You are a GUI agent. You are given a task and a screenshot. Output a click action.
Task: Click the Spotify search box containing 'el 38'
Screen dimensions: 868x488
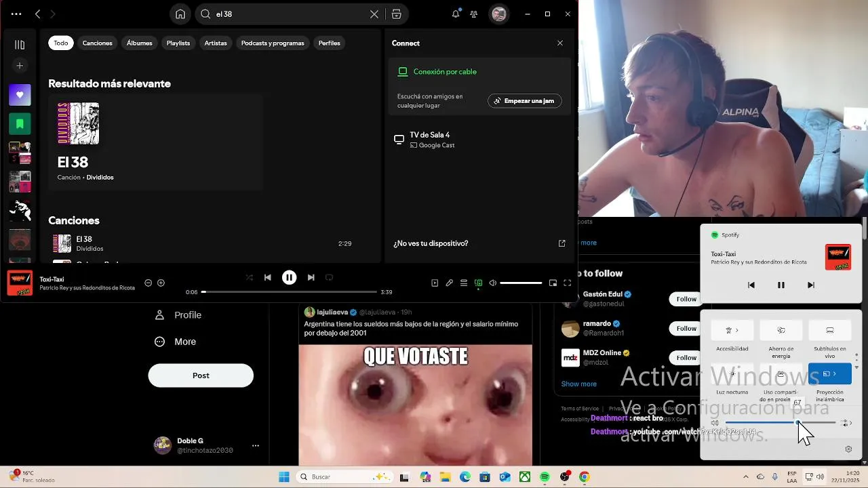290,14
